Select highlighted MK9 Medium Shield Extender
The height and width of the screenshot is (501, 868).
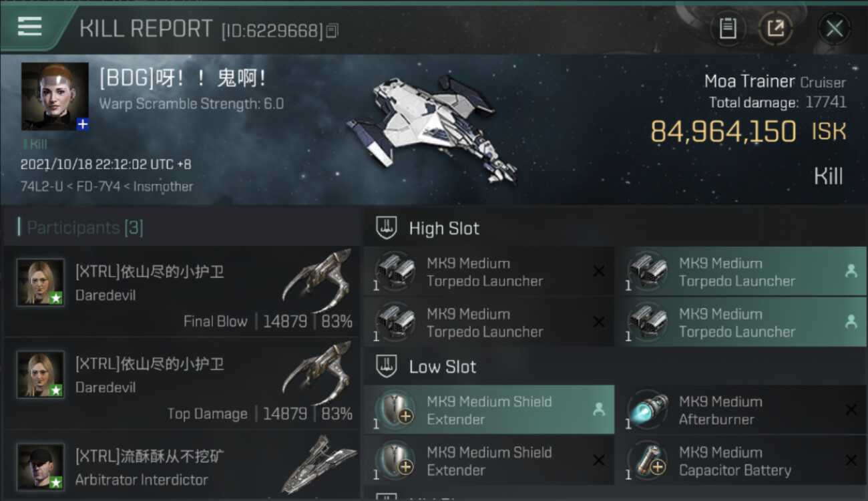[489, 410]
